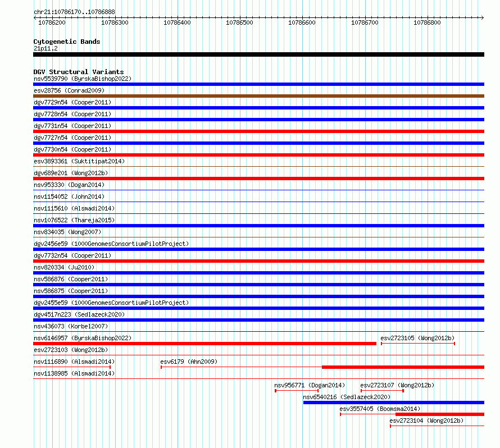Click the DGV Structural Variants track title
Screen dimensions: 500x448
tap(79, 72)
